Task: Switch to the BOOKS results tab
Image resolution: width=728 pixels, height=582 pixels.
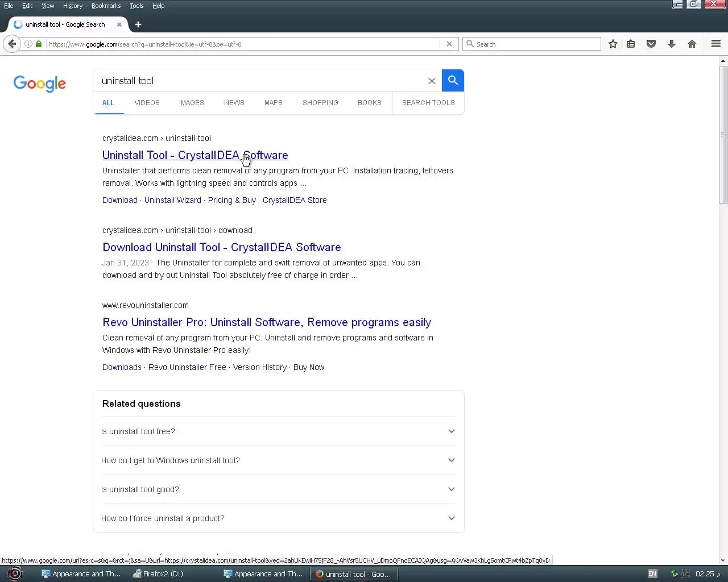Action: click(369, 103)
